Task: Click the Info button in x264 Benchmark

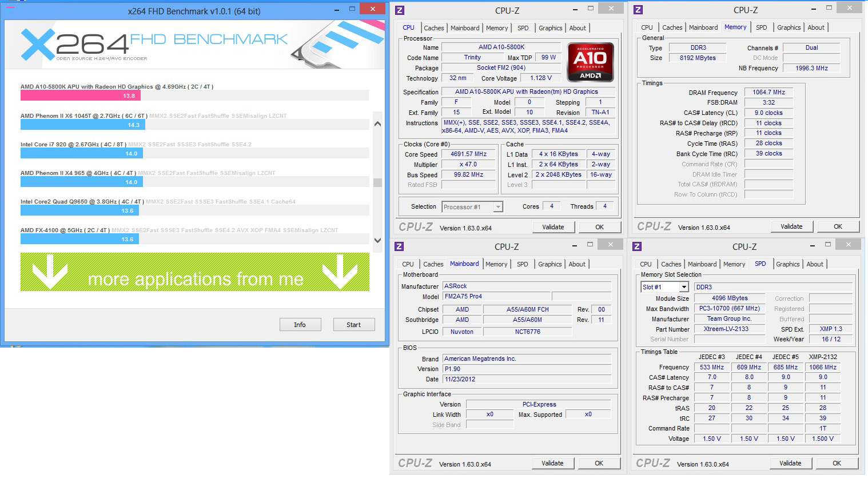Action: (x=300, y=325)
